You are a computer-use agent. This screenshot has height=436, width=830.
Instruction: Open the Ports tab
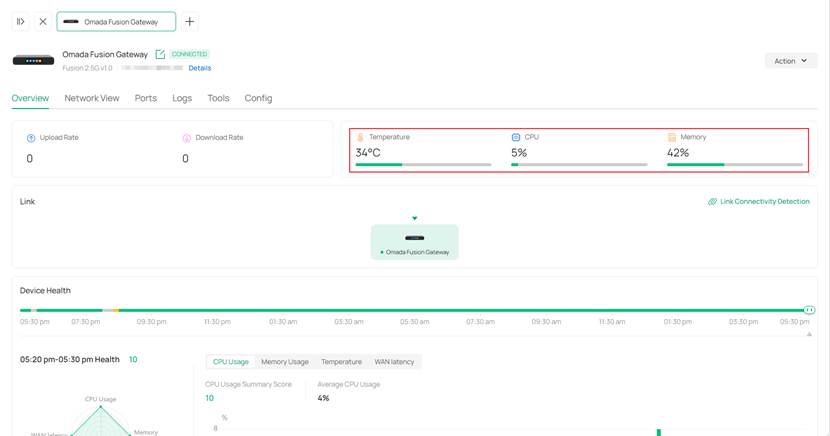(x=146, y=98)
